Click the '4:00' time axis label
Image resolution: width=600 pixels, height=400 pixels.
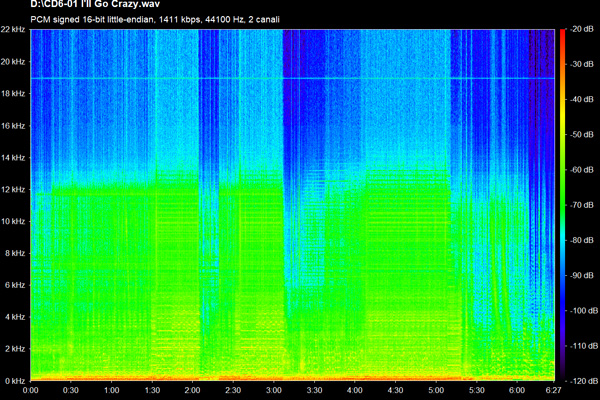(x=355, y=390)
